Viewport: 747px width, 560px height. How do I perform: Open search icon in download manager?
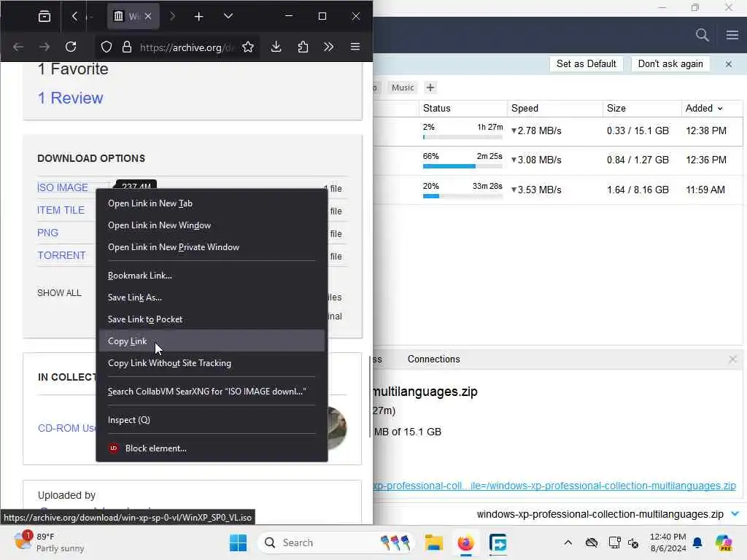tap(702, 35)
